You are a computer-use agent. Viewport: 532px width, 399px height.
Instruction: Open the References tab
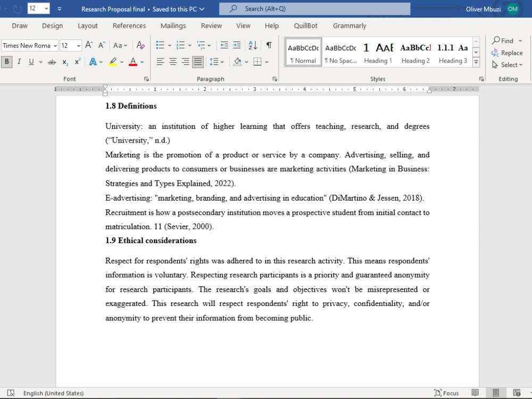pos(129,26)
